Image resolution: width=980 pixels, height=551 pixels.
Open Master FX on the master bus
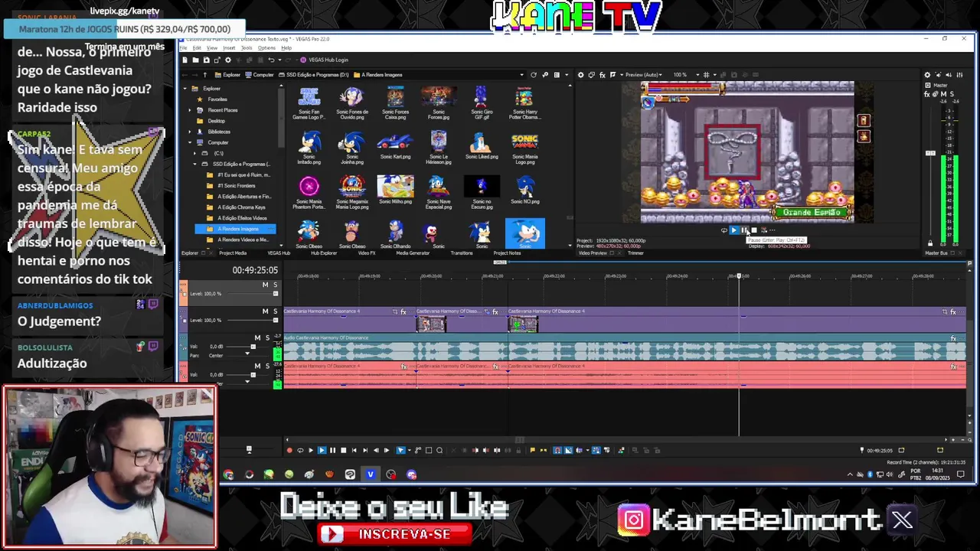coord(927,94)
